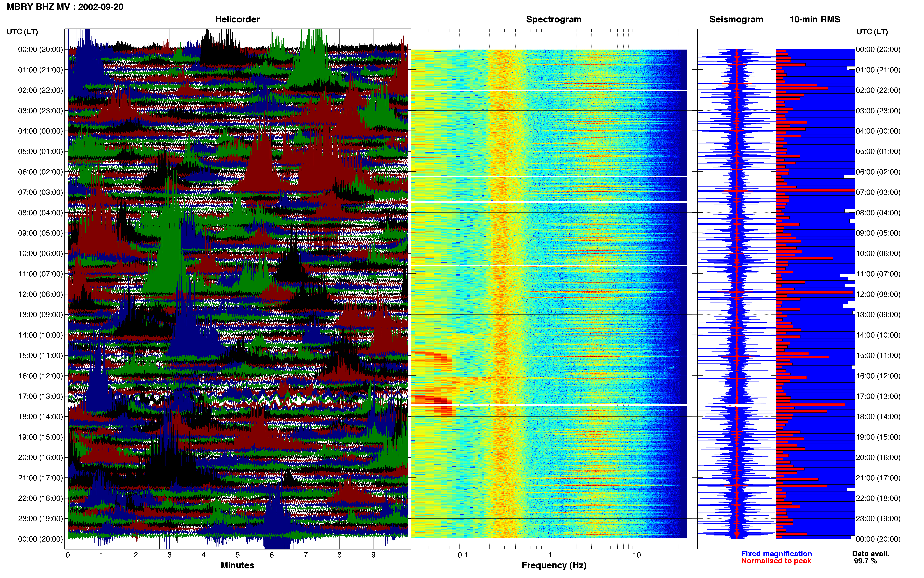
Task: Click the 'Frequency (Hz)' axis label
Action: [554, 565]
